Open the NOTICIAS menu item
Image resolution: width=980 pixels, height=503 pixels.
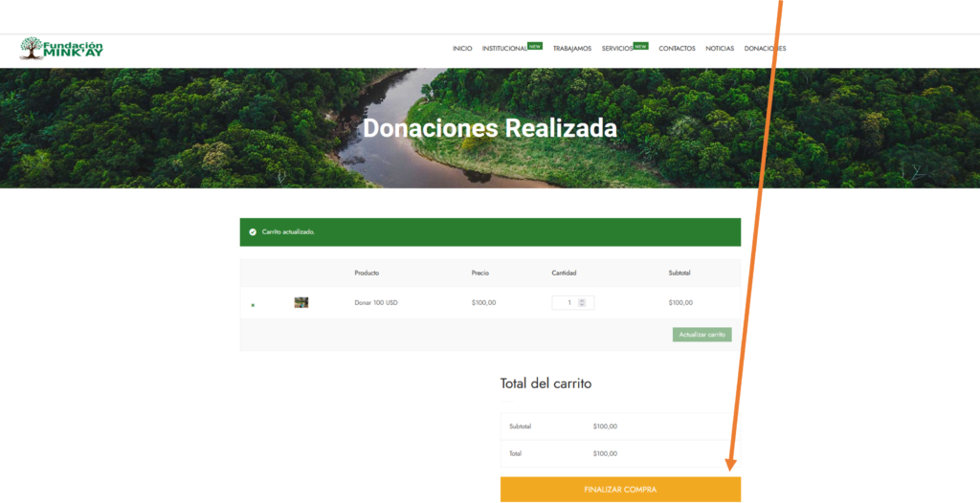click(720, 49)
